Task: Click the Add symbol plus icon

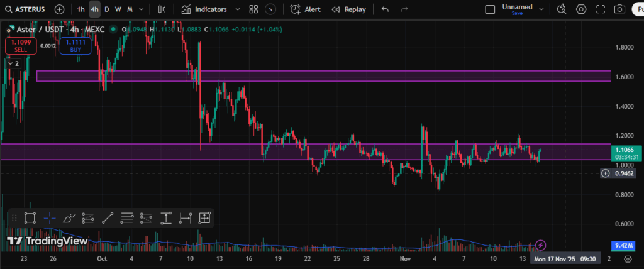Action: (59, 9)
